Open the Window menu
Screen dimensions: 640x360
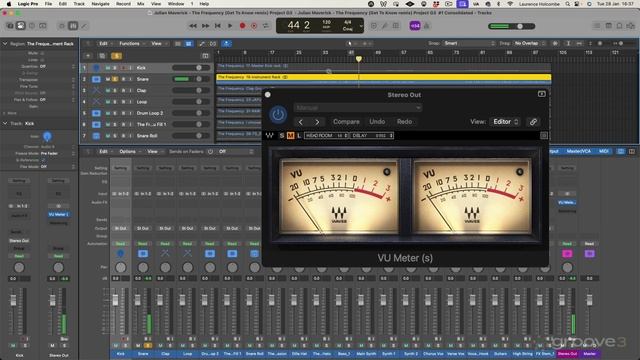176,4
